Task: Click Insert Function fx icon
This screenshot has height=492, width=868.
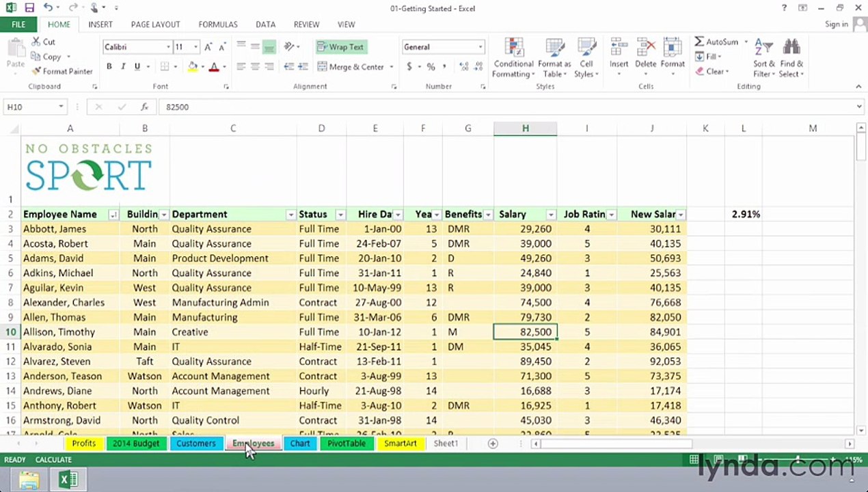Action: click(x=144, y=107)
